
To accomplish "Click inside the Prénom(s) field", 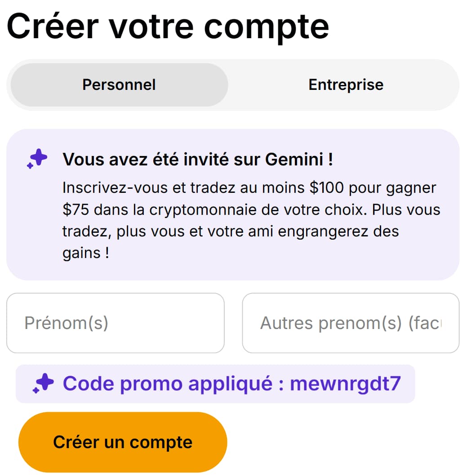I will (115, 323).
